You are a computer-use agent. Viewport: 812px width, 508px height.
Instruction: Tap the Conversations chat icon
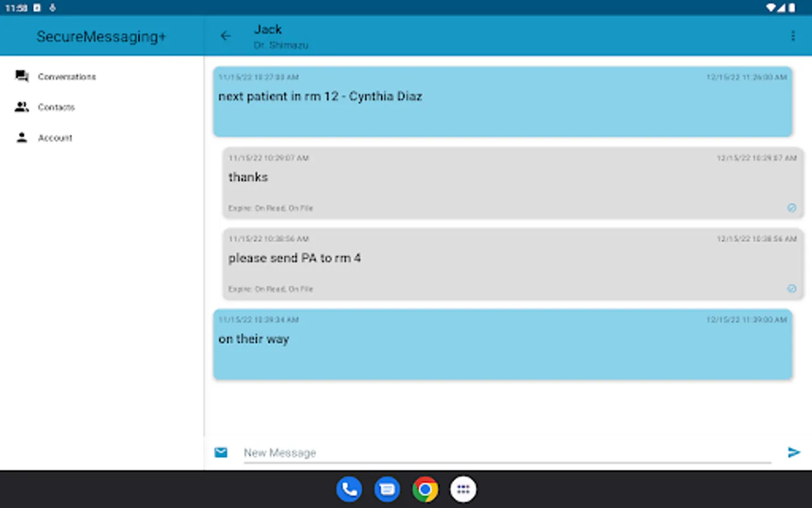pyautogui.click(x=22, y=76)
